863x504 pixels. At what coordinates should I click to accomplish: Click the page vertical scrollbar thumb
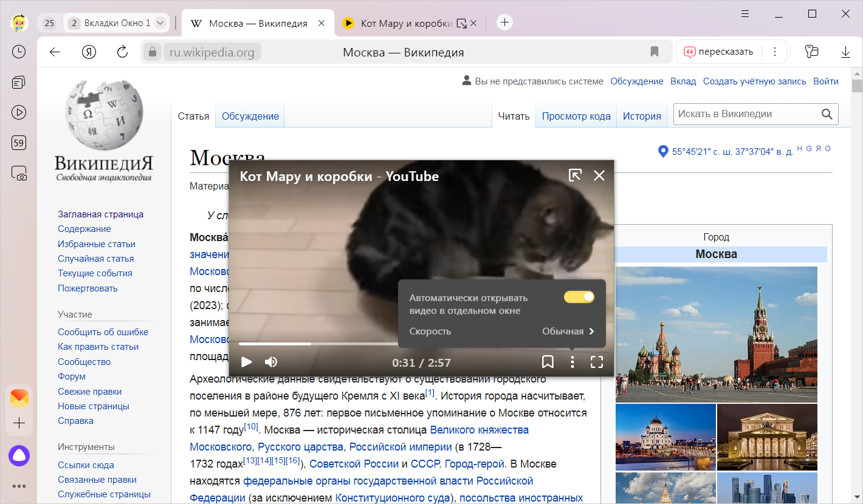(x=857, y=86)
